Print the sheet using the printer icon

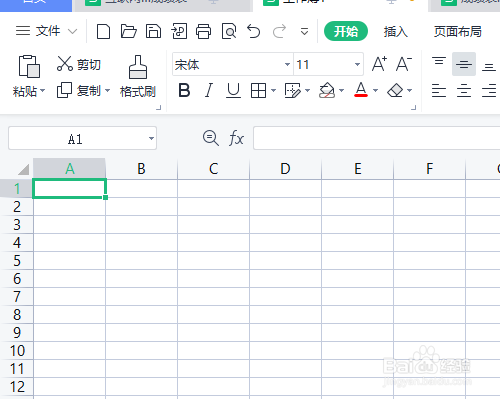[203, 32]
